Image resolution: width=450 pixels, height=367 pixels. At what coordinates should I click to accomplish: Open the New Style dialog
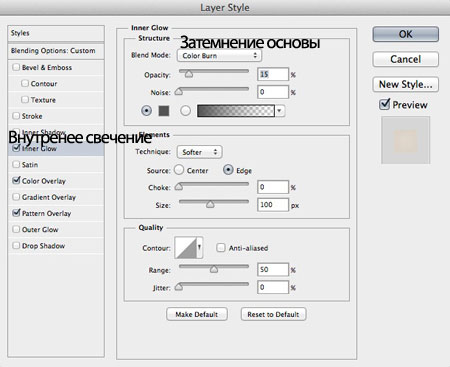(405, 84)
